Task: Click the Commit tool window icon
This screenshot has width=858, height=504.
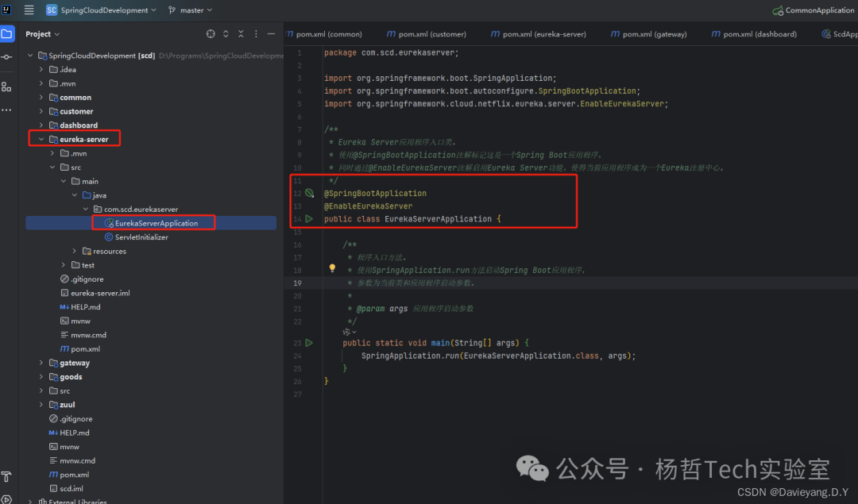Action: coord(7,57)
